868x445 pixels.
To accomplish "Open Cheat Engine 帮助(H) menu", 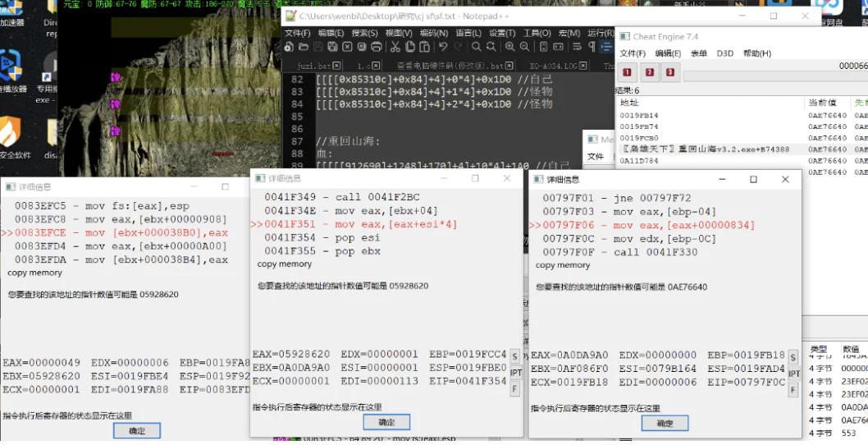I will click(756, 53).
